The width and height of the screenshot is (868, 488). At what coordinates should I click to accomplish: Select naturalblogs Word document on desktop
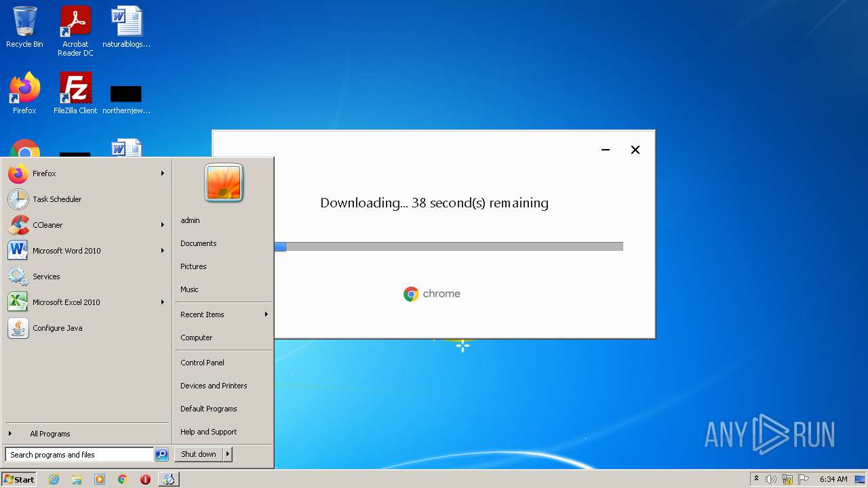click(x=126, y=28)
